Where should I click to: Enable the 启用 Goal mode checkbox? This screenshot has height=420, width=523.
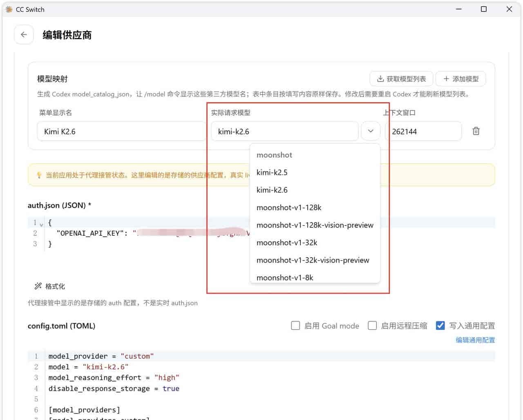[x=295, y=325]
